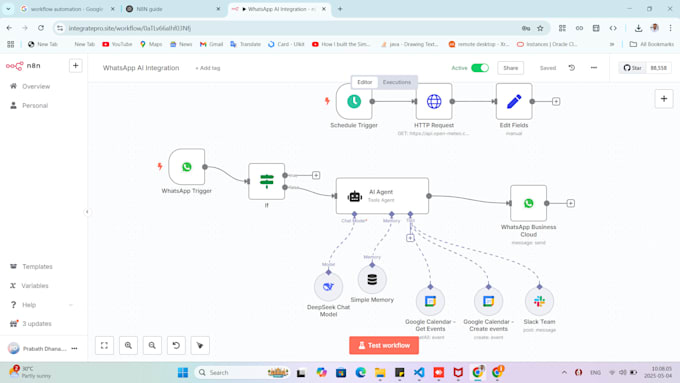Click the browser address bar
This screenshot has height=383, width=680.
click(291, 28)
